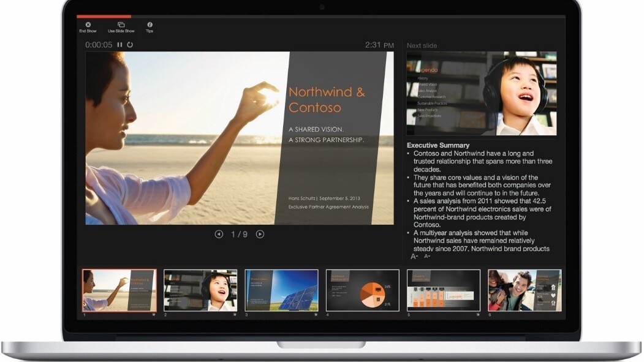The height and width of the screenshot is (362, 644).
Task: Select the slide 2 thumbnail with the boy
Action: click(x=200, y=290)
